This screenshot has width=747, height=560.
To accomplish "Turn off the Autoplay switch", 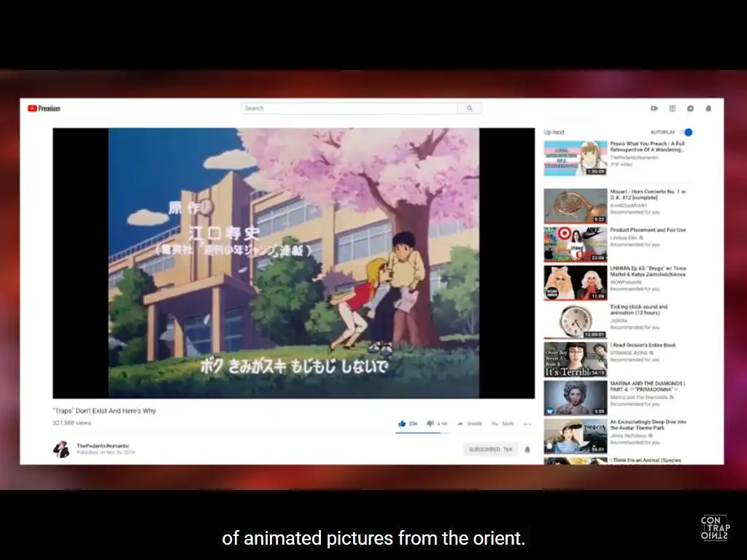I will point(686,132).
